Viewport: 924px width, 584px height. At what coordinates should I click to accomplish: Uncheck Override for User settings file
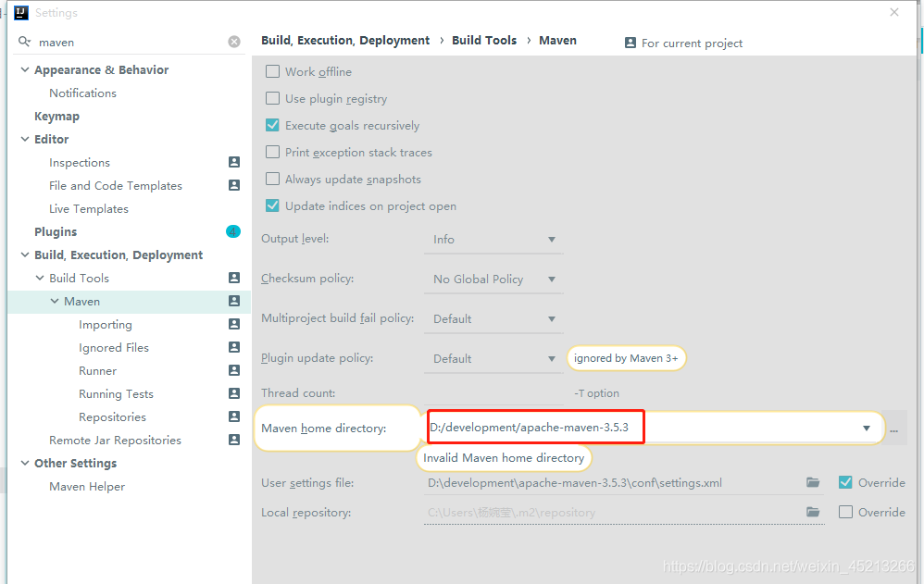pos(845,482)
